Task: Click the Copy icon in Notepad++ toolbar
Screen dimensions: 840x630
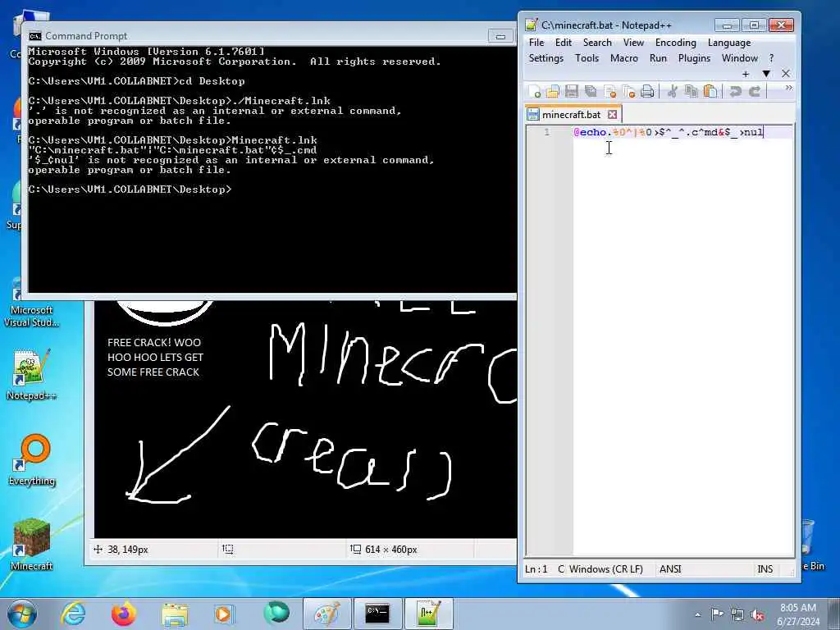Action: [691, 92]
